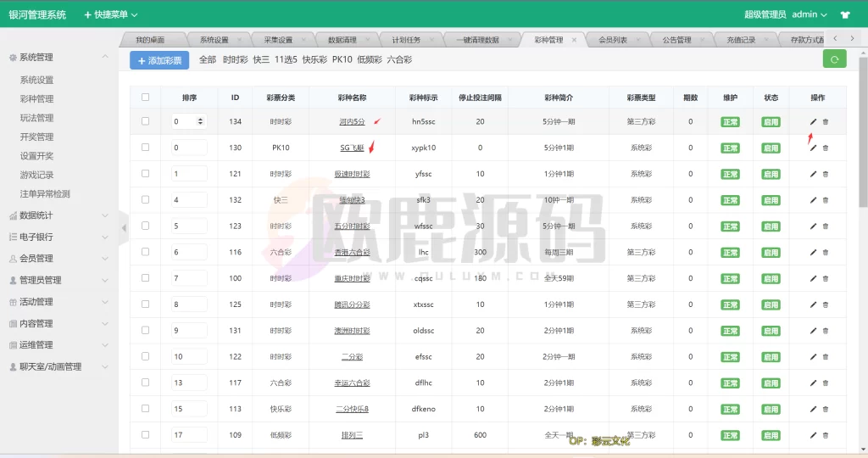Delete the row with ID 123
The image size is (868, 458).
(x=826, y=226)
